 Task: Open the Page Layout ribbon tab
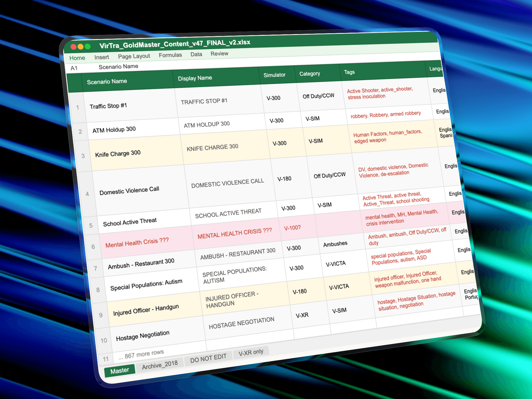[134, 56]
